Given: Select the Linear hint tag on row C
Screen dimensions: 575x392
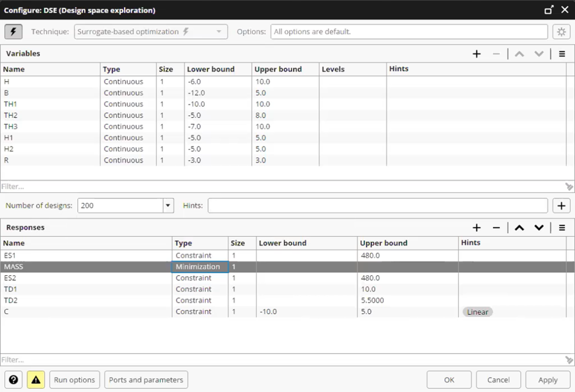Looking at the screenshot, I should click(478, 312).
